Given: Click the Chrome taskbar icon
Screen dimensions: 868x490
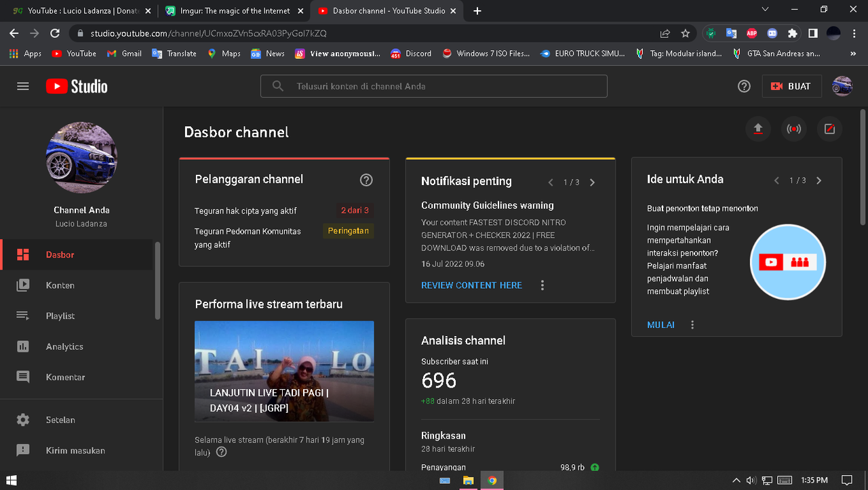Looking at the screenshot, I should point(492,481).
